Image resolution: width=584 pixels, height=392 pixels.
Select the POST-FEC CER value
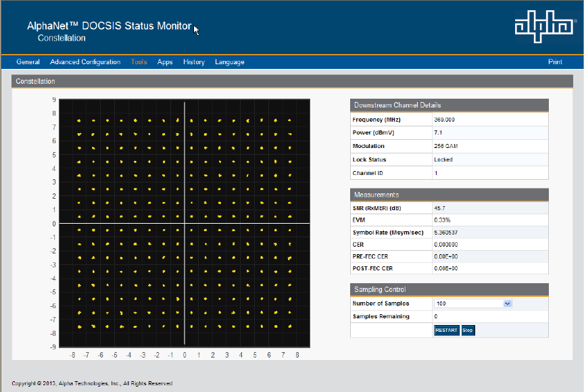point(446,268)
